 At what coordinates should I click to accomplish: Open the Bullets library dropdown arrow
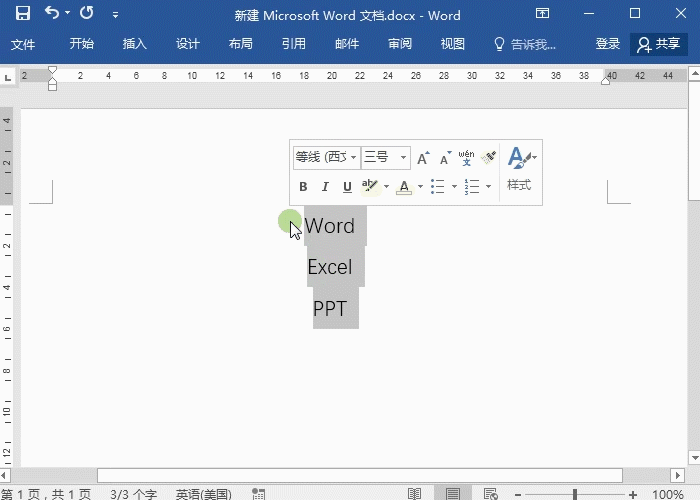coord(454,187)
